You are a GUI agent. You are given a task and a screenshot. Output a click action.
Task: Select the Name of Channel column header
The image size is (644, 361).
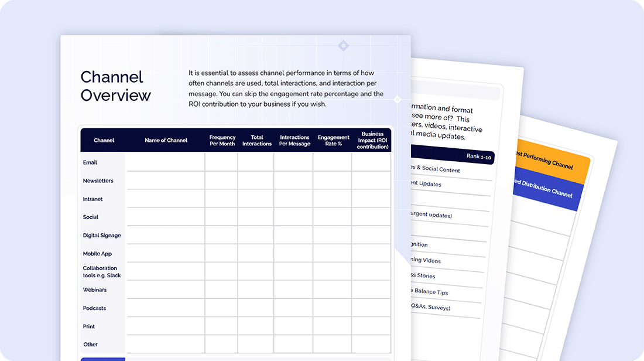(166, 140)
